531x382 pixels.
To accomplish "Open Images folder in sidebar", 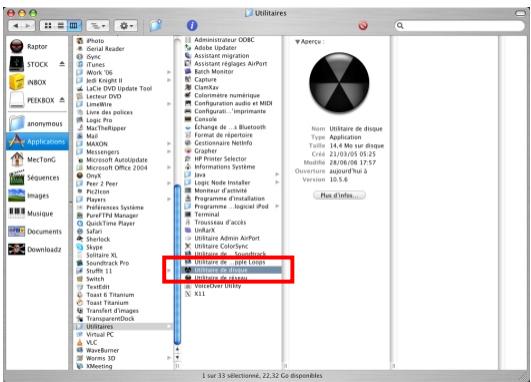I will pos(37,196).
